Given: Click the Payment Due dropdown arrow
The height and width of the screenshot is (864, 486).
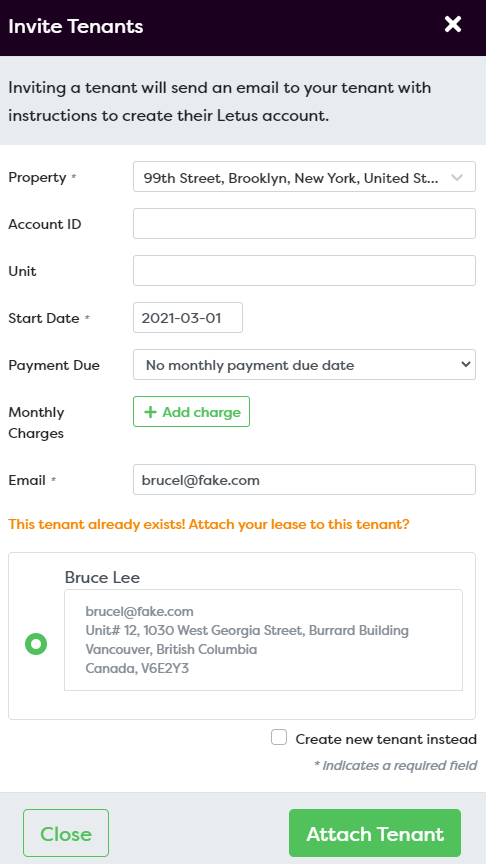Looking at the screenshot, I should [466, 364].
